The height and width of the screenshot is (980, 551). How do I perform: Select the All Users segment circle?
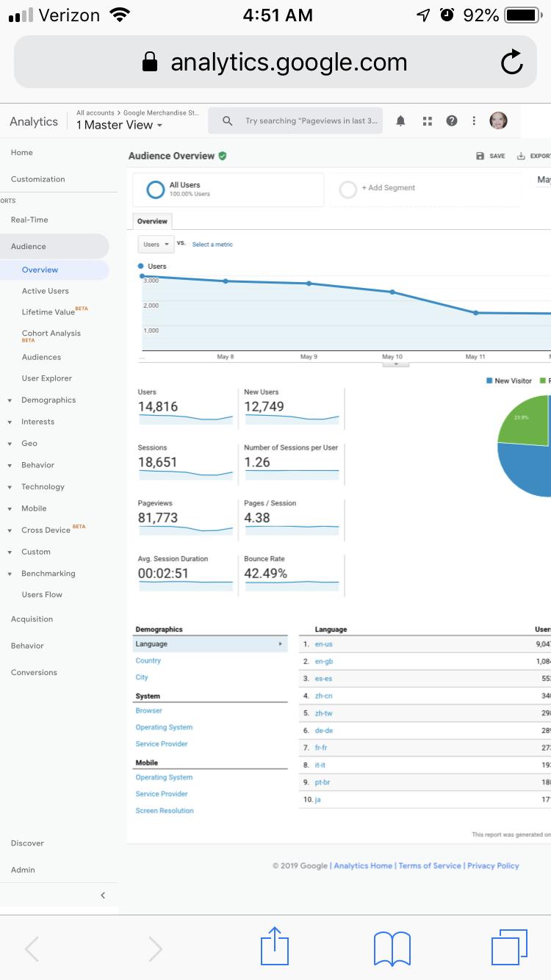(155, 190)
